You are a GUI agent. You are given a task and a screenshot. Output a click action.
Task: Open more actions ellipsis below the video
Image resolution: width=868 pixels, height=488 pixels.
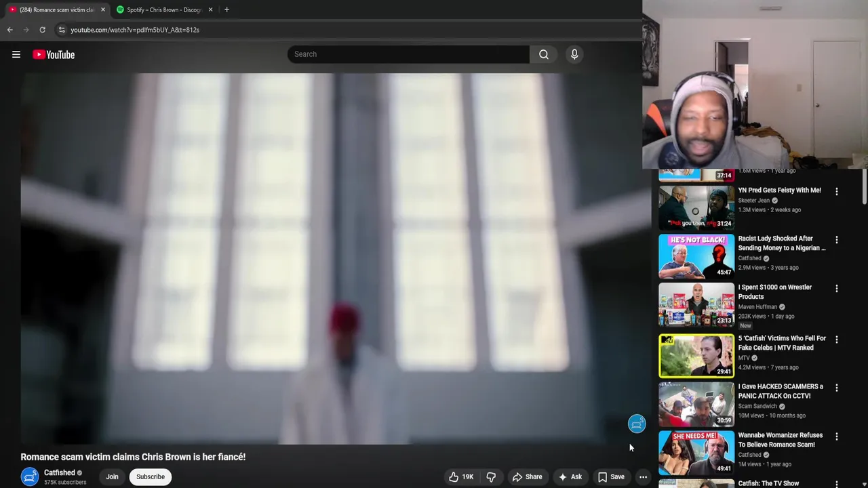click(x=643, y=477)
